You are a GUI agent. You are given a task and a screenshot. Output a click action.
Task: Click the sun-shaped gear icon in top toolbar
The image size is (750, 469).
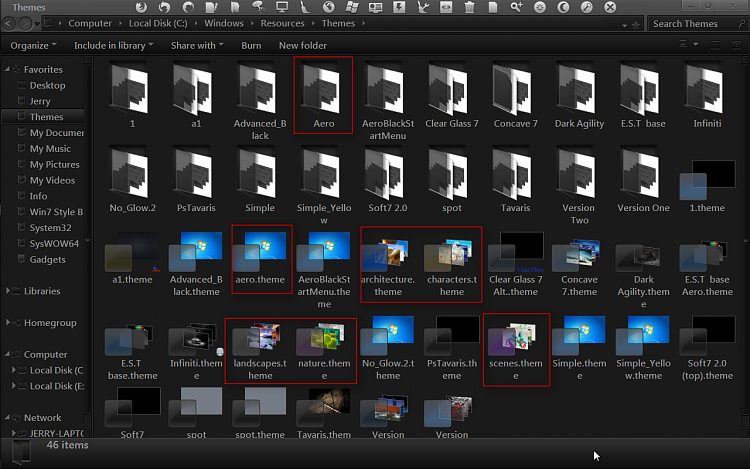[540, 7]
